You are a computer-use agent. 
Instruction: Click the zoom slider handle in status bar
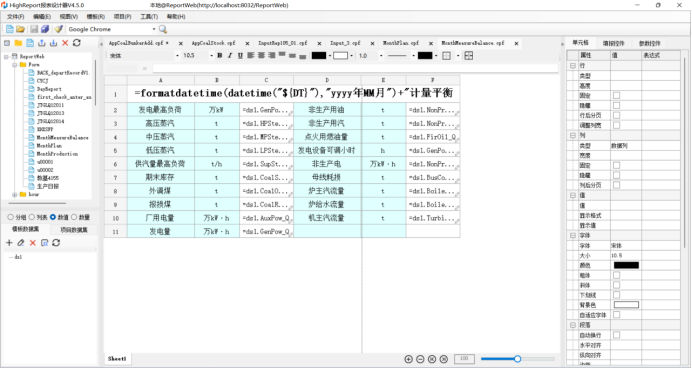517,359
